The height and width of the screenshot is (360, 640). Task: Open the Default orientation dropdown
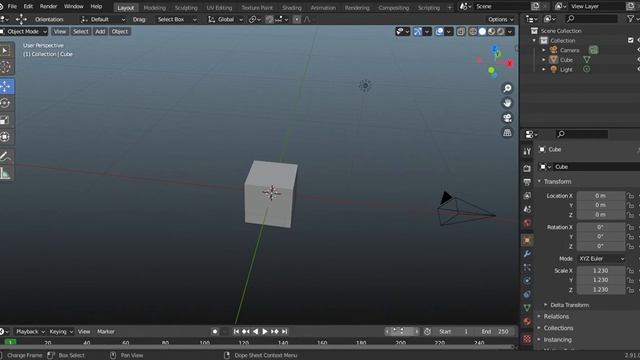tap(103, 19)
